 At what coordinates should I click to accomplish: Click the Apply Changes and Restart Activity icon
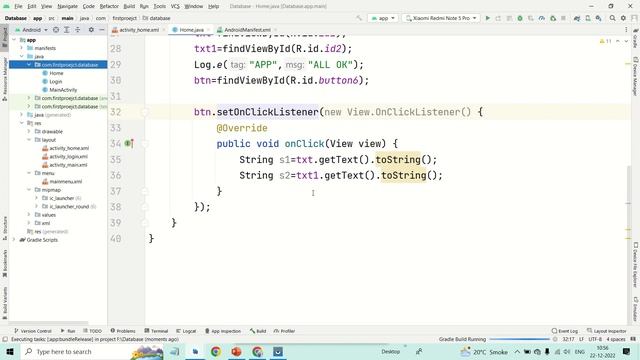point(498,18)
